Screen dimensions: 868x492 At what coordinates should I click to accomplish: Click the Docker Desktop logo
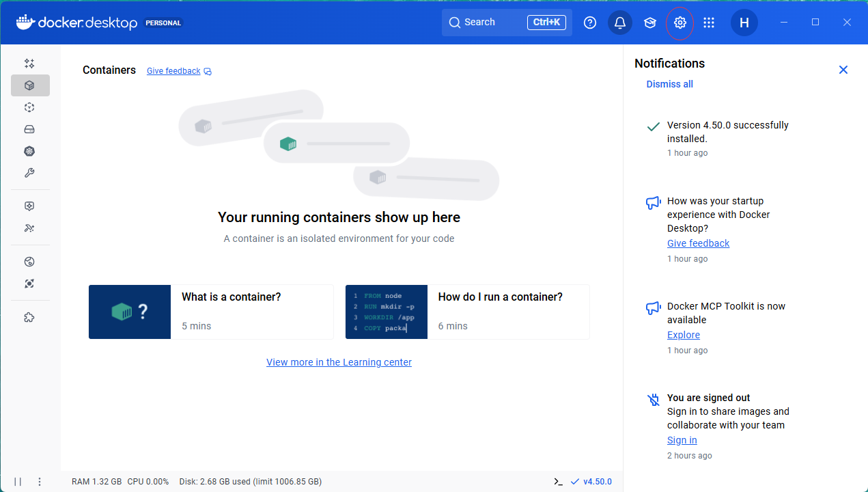click(x=77, y=23)
